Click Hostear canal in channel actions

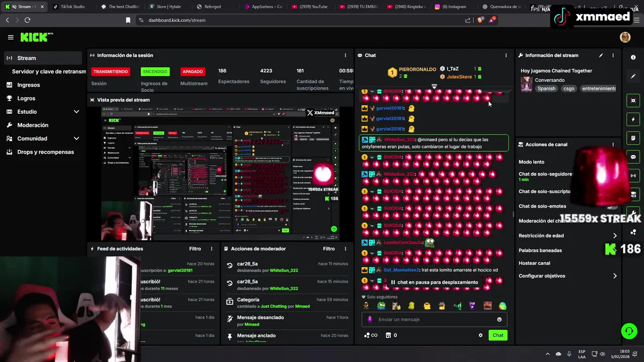(534, 263)
